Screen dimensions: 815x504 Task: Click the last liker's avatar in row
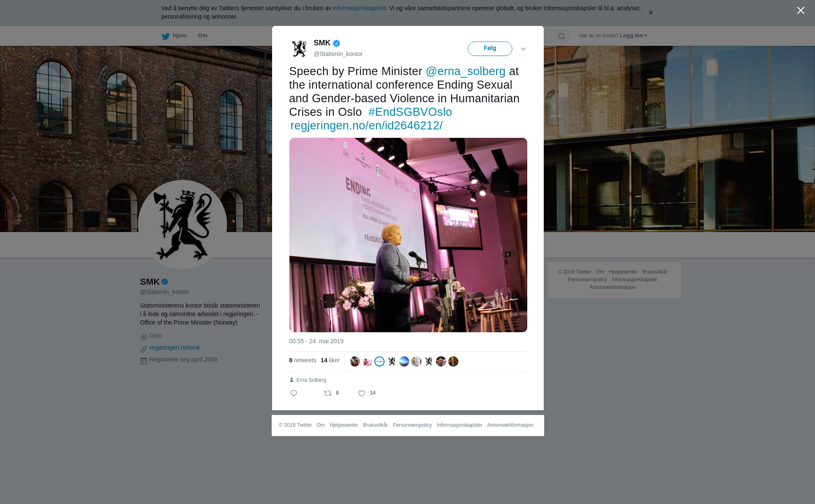tap(453, 361)
